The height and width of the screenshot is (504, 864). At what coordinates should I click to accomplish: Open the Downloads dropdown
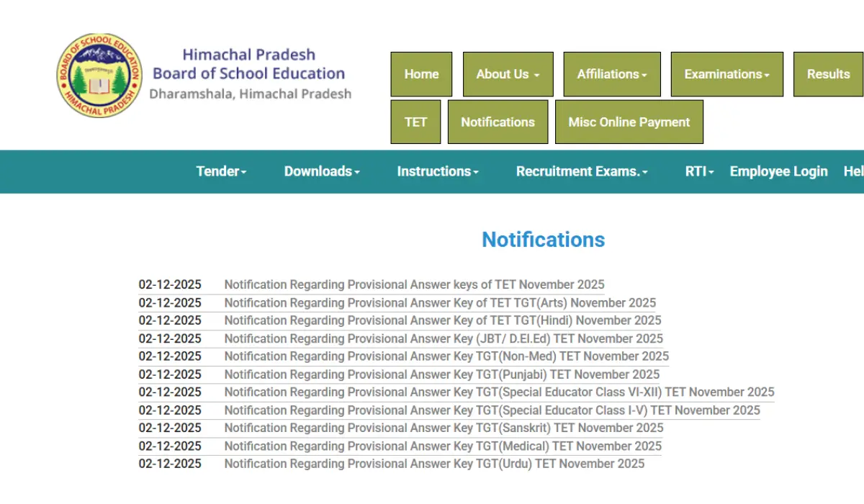point(322,171)
